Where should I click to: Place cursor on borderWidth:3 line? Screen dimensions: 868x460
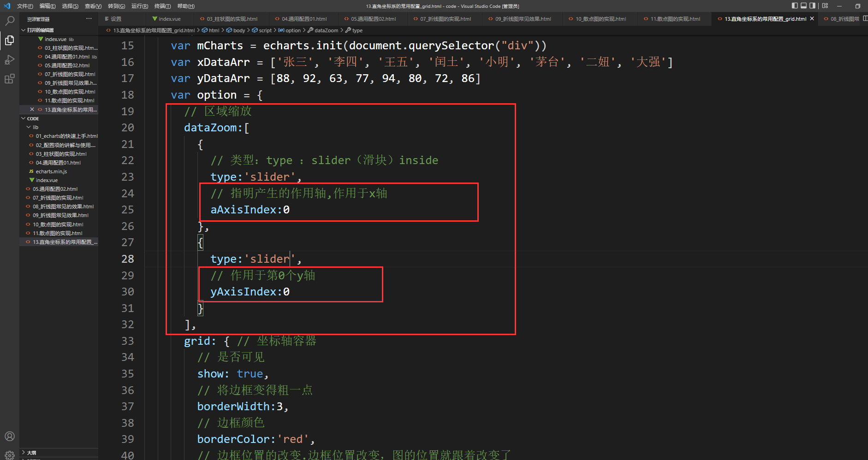[243, 407]
